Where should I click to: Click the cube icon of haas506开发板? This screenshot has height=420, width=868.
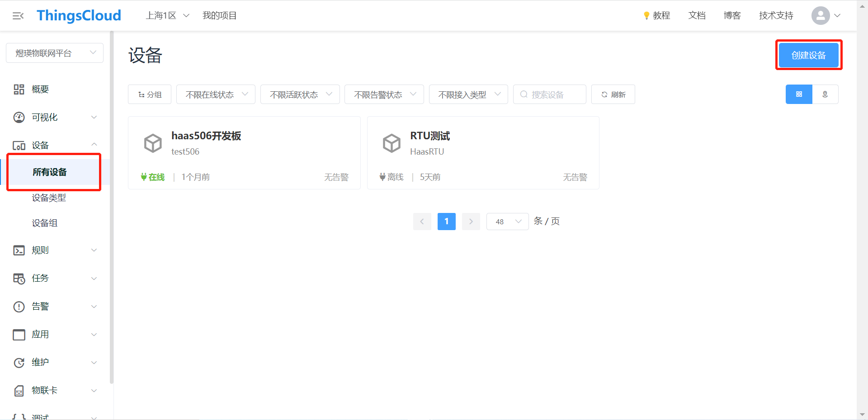click(x=153, y=143)
